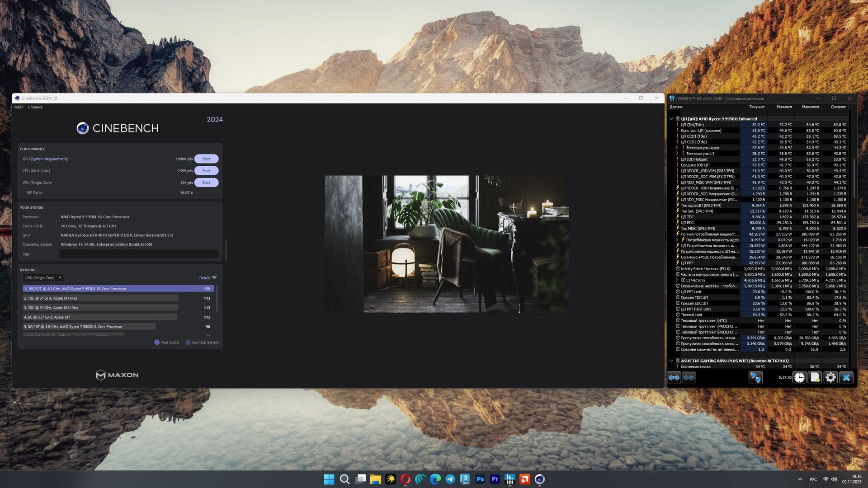The height and width of the screenshot is (488, 868).
Task: Open HWiNFO sensor settings gear
Action: pyautogui.click(x=830, y=377)
